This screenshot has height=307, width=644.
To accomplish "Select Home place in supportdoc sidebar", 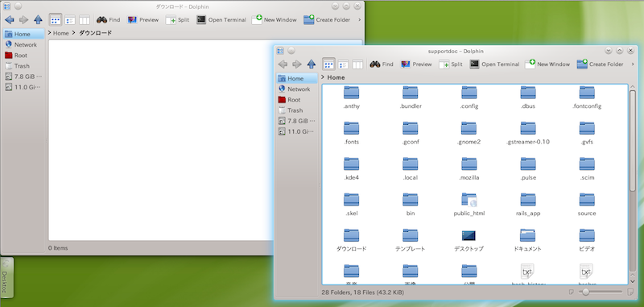I will 296,78.
